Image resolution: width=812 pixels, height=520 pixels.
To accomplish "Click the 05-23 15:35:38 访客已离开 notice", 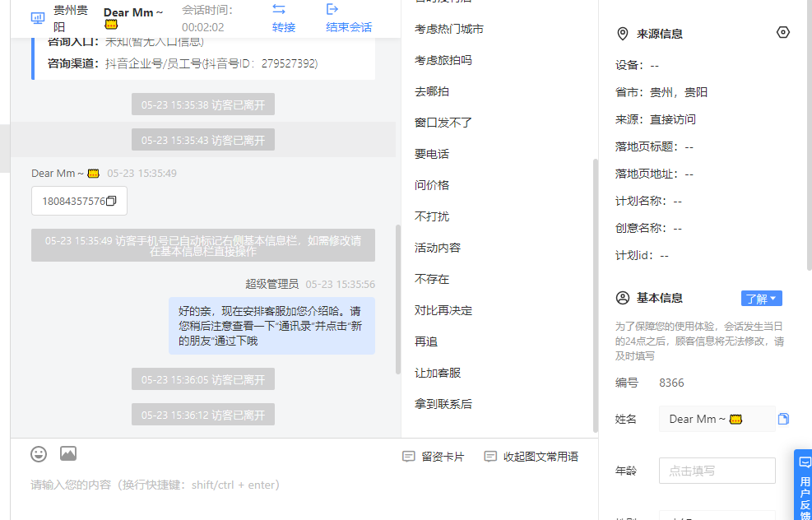I will 203,104.
